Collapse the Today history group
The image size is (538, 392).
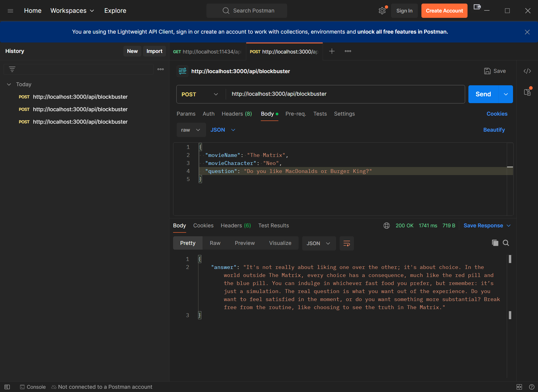(9, 84)
